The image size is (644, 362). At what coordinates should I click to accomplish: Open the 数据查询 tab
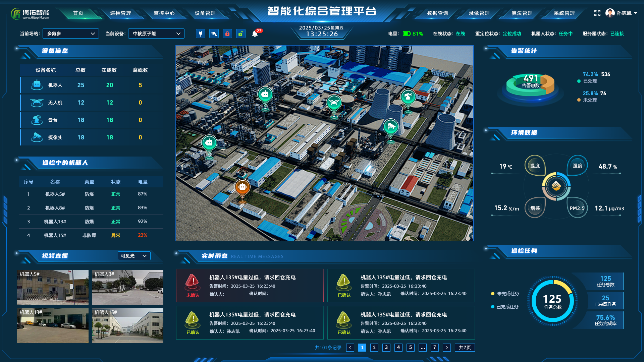point(437,13)
